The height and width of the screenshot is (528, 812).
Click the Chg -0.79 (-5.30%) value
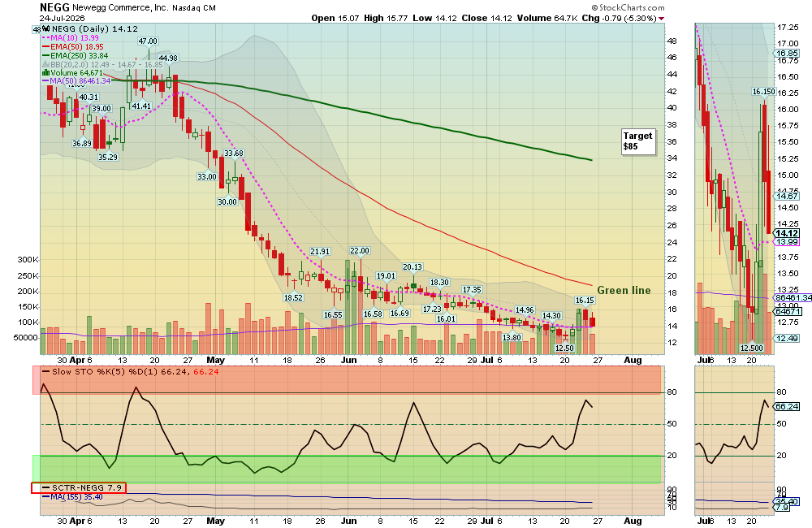coord(619,18)
